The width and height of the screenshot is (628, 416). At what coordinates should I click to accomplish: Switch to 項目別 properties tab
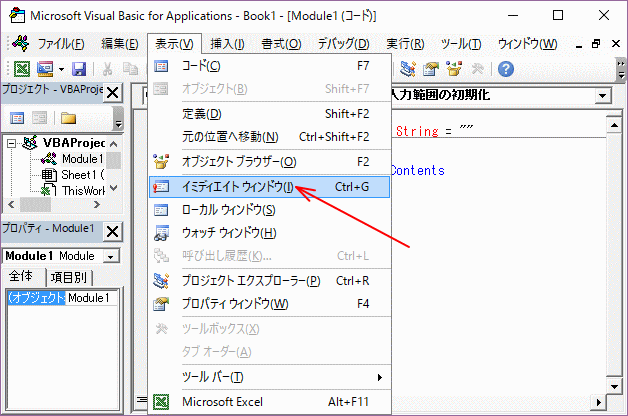pyautogui.click(x=69, y=277)
